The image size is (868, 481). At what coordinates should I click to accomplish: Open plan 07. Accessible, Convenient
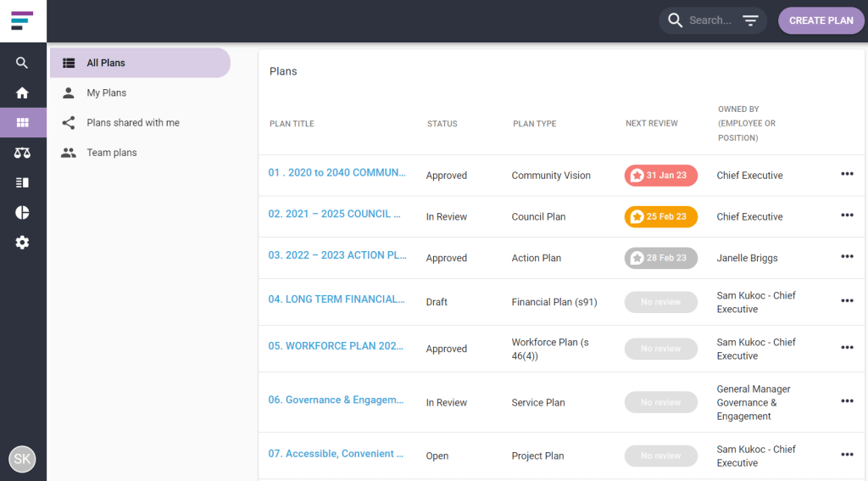click(336, 453)
